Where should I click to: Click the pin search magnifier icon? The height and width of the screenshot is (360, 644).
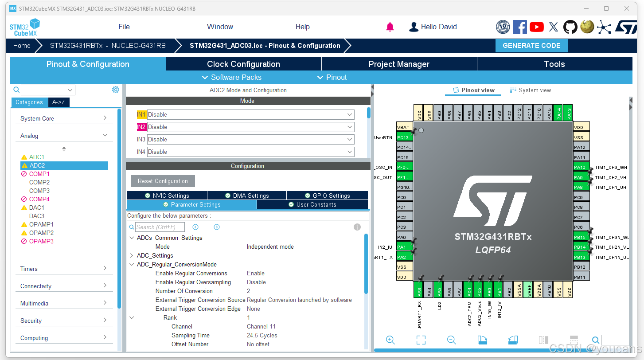(x=596, y=340)
